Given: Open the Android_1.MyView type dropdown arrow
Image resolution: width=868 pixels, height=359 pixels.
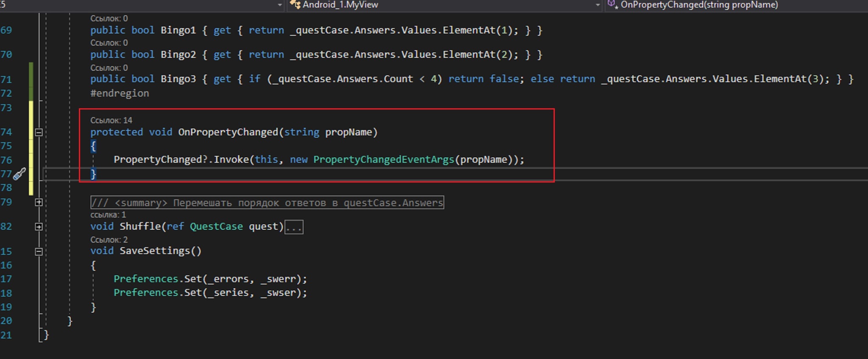Looking at the screenshot, I should [x=598, y=5].
